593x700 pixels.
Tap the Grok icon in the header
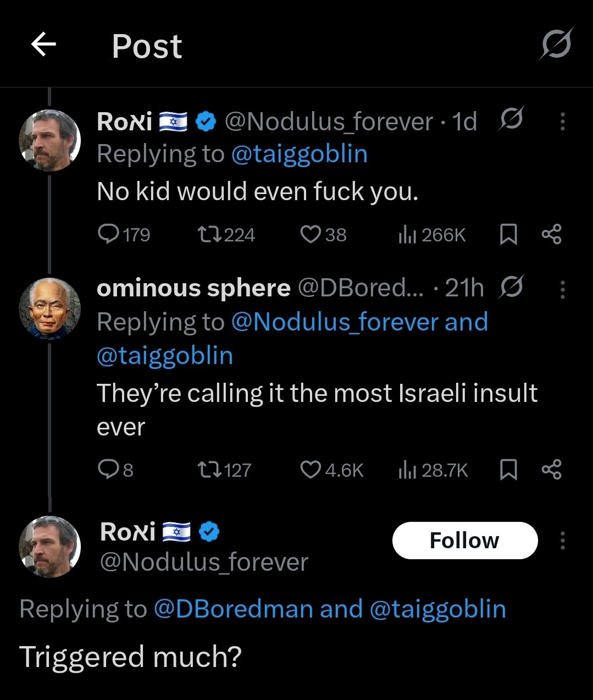point(556,43)
